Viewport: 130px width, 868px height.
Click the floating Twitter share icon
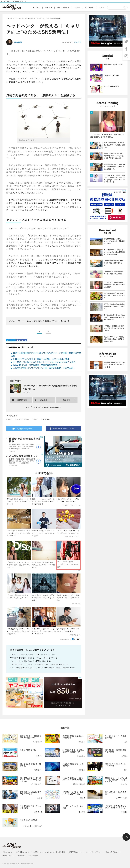126,41
